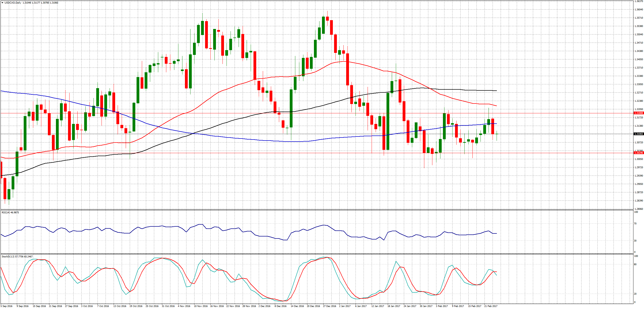Click the last candlestick on the chart
Screen dimensions: 644x309
[x=497, y=134]
